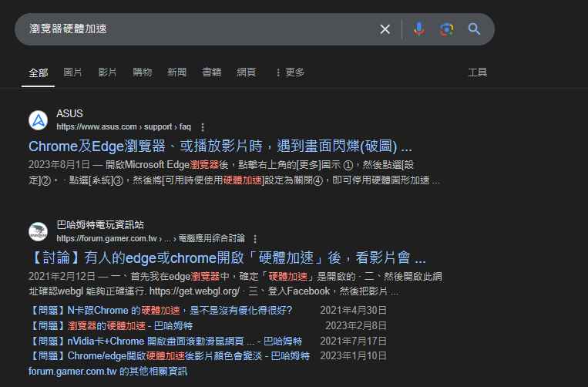The image size is (588, 387).
Task: Switch to the 圖片 tab
Action: (x=72, y=72)
